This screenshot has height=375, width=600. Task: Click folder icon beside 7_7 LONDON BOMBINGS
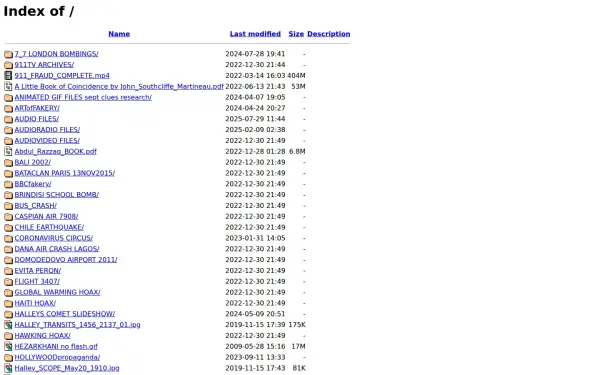tap(8, 54)
